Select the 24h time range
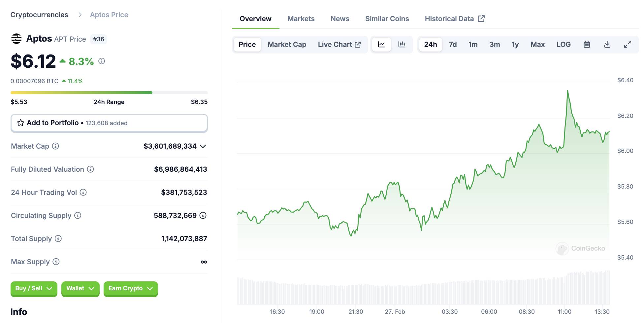The image size is (644, 323). point(431,44)
